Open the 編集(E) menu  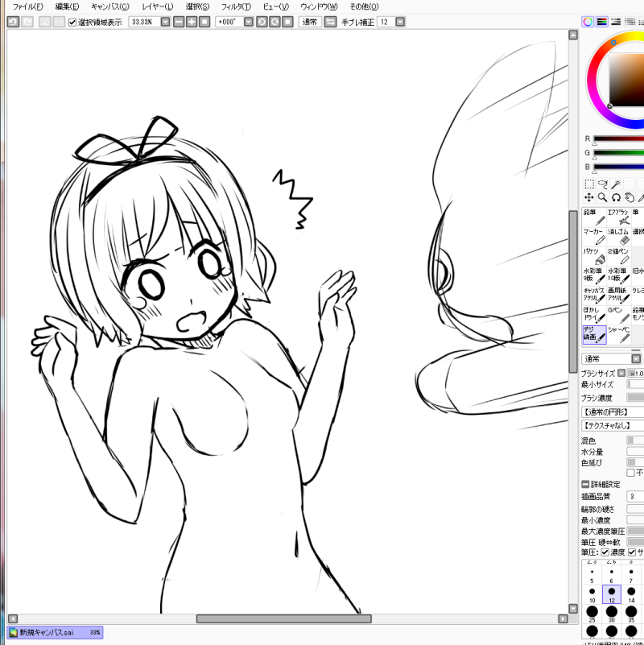(x=67, y=6)
